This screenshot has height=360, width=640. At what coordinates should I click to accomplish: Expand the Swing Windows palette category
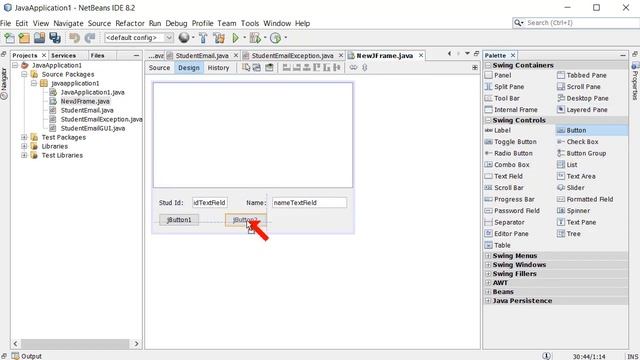pyautogui.click(x=488, y=265)
